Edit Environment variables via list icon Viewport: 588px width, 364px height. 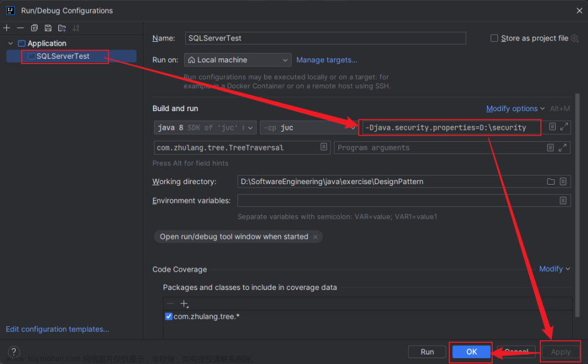click(x=563, y=201)
